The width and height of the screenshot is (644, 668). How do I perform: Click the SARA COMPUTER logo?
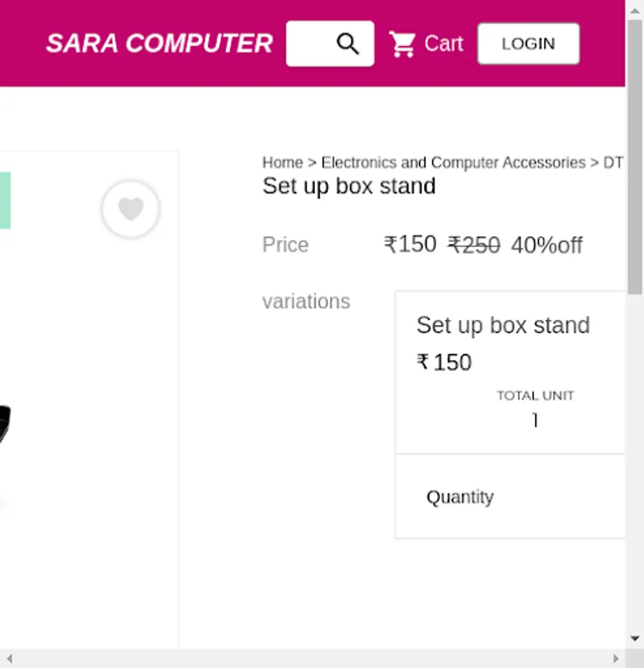pos(160,44)
